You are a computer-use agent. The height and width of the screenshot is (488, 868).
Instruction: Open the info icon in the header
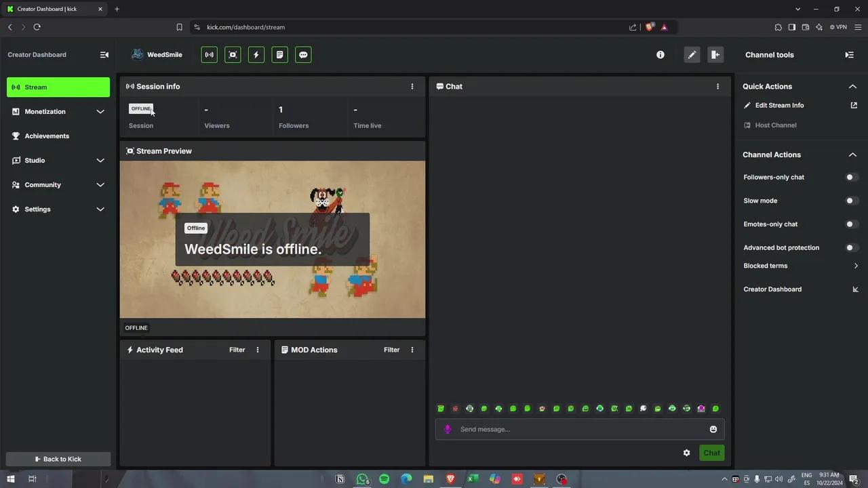pos(660,55)
